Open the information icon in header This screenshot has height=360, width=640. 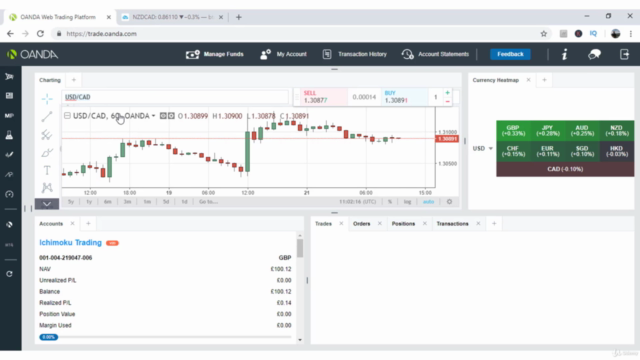(564, 54)
